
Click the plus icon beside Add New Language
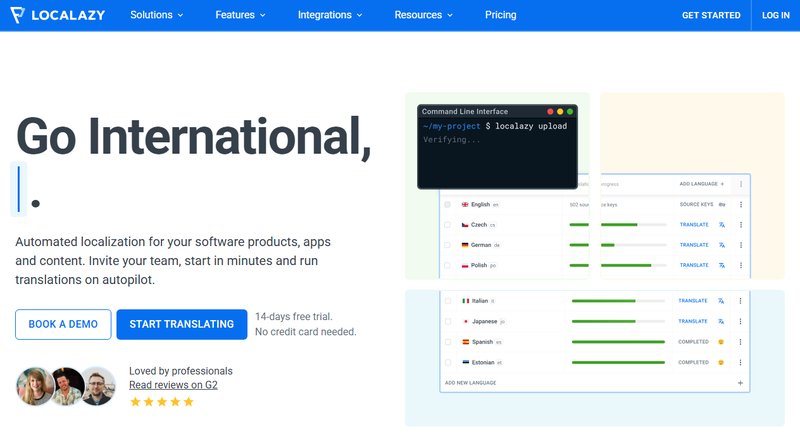pyautogui.click(x=740, y=383)
